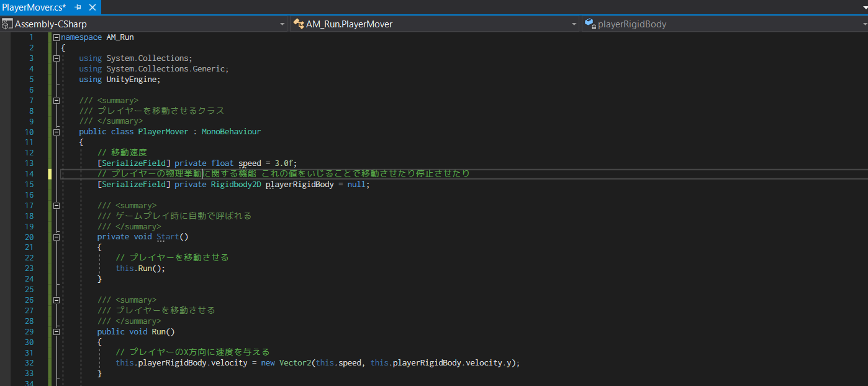The height and width of the screenshot is (386, 868).
Task: Select the PlayerMover.cs* document tab
Action: pos(34,7)
